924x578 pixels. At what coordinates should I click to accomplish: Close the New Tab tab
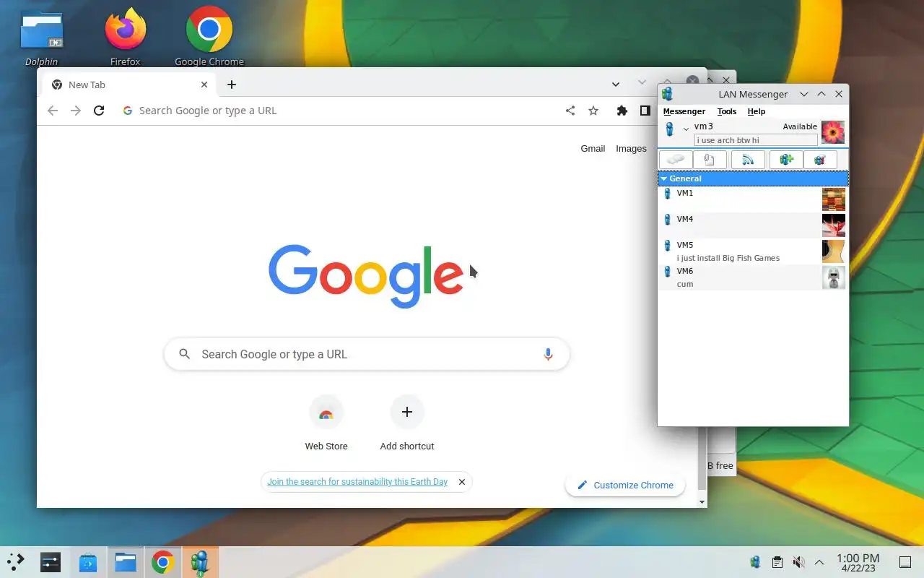click(x=204, y=85)
